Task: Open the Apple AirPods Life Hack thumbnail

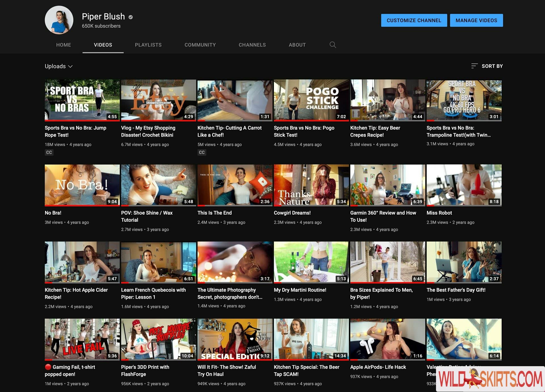Action: point(387,339)
